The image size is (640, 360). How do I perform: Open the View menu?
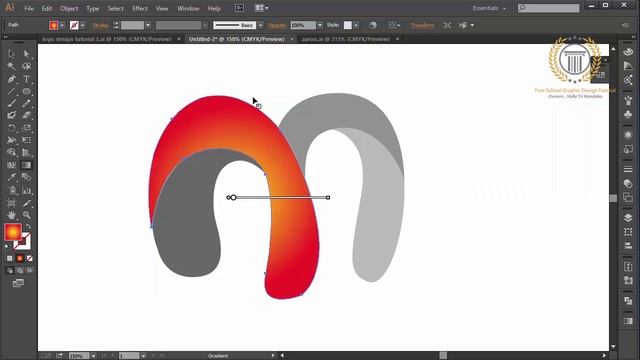coord(162,8)
